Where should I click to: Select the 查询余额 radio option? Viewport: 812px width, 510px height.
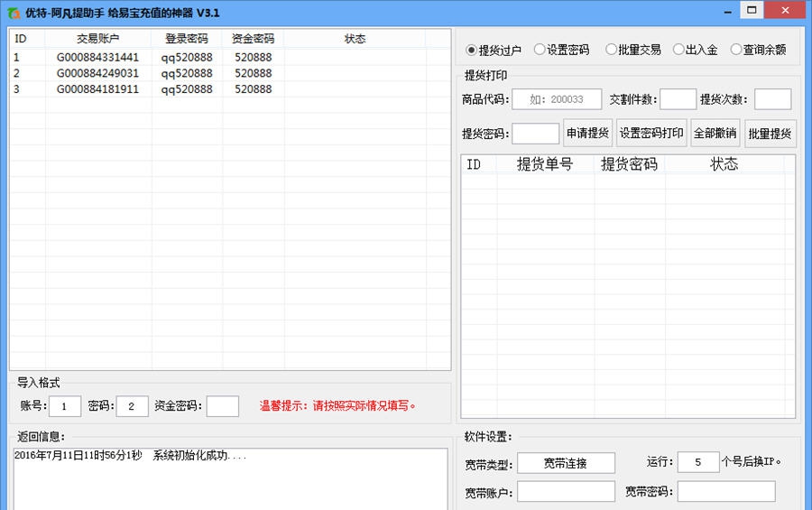[x=736, y=50]
